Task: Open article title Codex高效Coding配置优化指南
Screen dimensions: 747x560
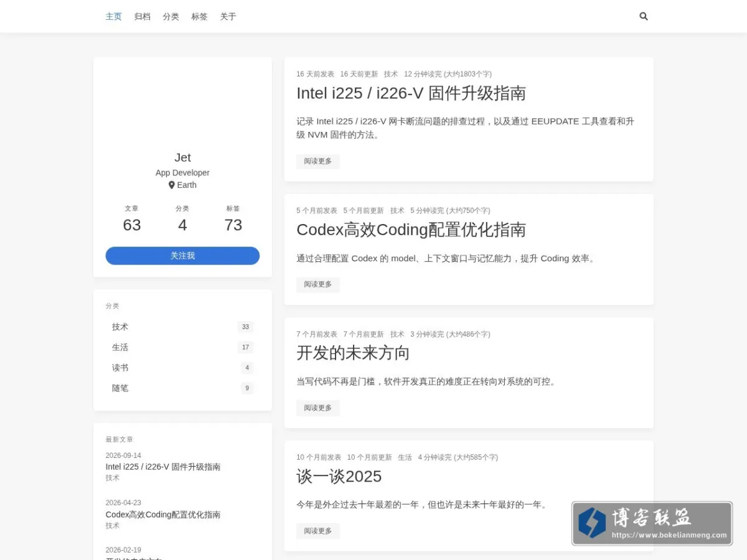Action: [411, 230]
